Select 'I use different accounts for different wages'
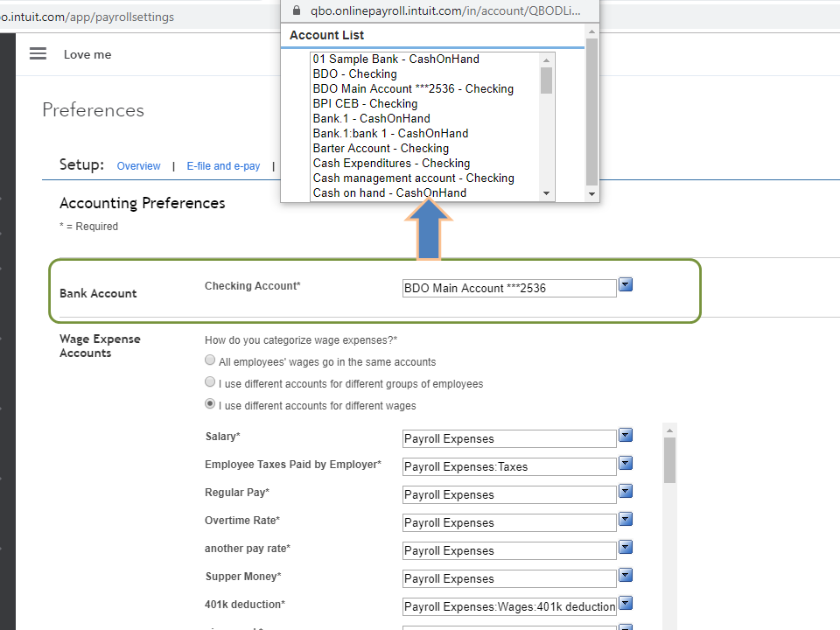 (210, 404)
